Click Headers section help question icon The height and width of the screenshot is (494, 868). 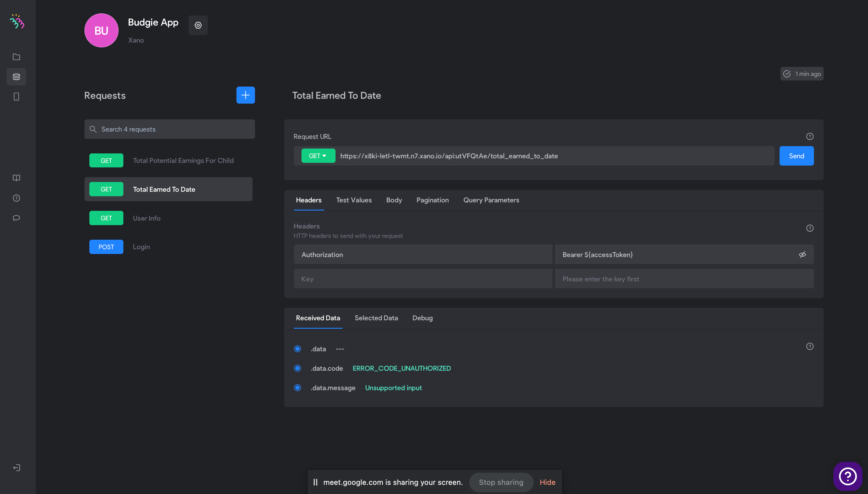[810, 228]
